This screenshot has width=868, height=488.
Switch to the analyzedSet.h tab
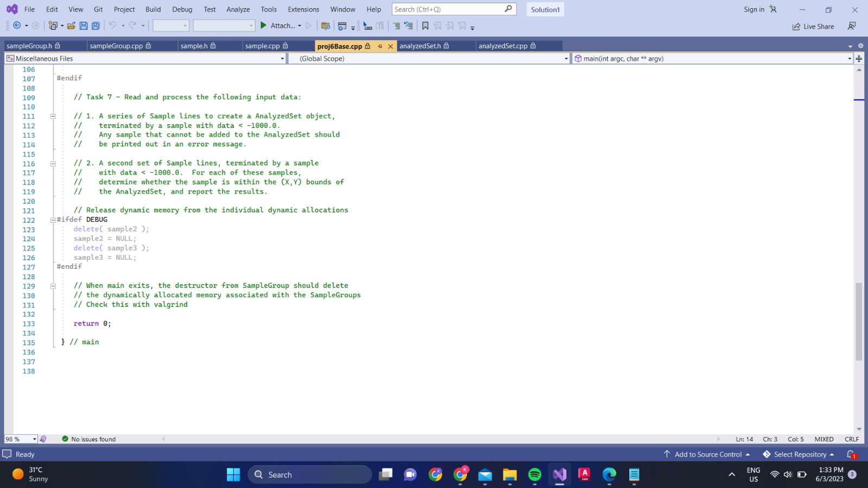[420, 46]
